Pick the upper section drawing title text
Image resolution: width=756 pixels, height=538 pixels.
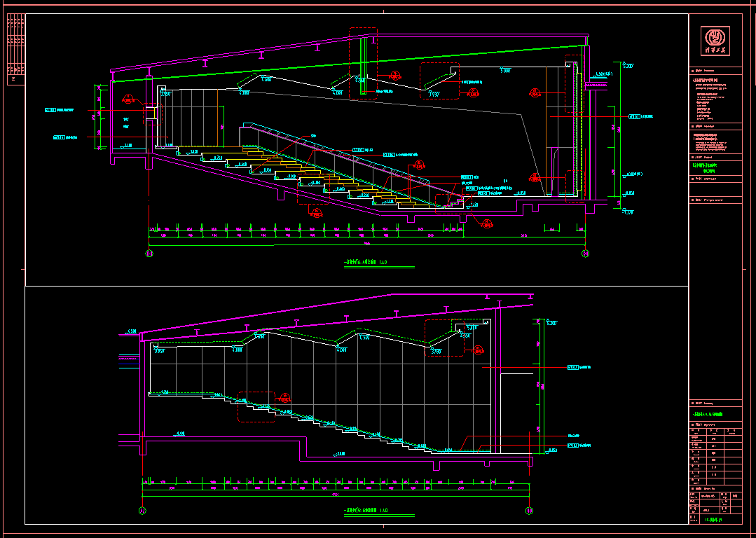tap(366, 263)
